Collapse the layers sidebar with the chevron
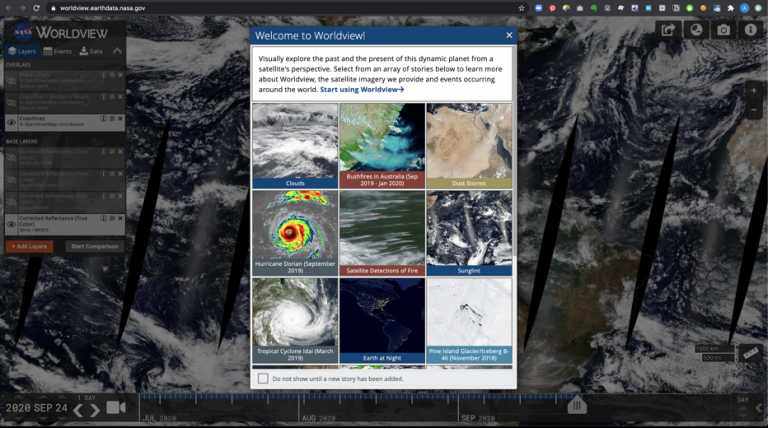768x428 pixels. [117, 50]
